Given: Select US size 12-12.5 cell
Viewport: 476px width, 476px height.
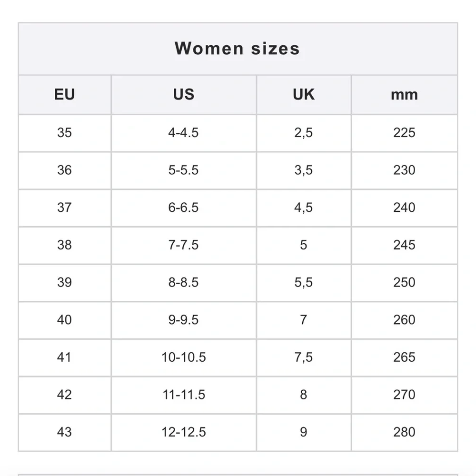Looking at the screenshot, I should [x=183, y=432].
